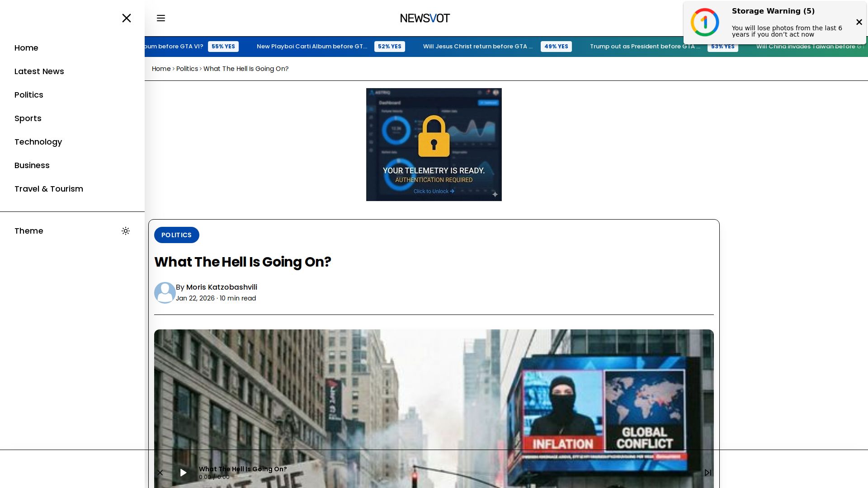Click the NEWSVOT logo
The height and width of the screenshot is (488, 868).
click(x=425, y=18)
